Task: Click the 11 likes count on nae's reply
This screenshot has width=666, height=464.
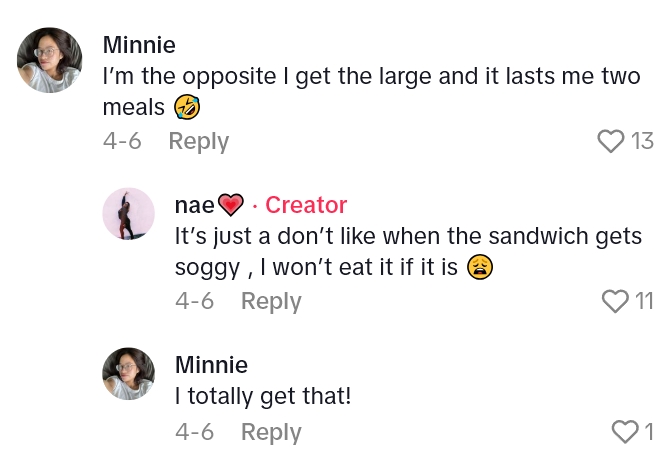Action: [644, 301]
